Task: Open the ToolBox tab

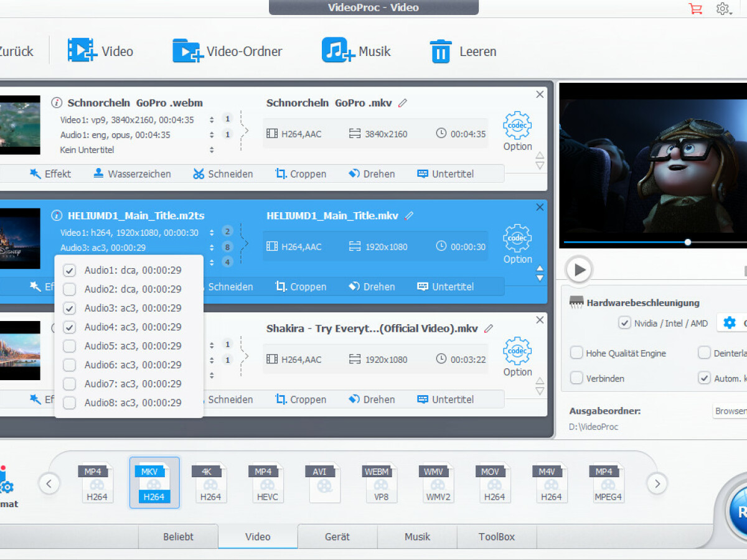Action: (x=496, y=536)
